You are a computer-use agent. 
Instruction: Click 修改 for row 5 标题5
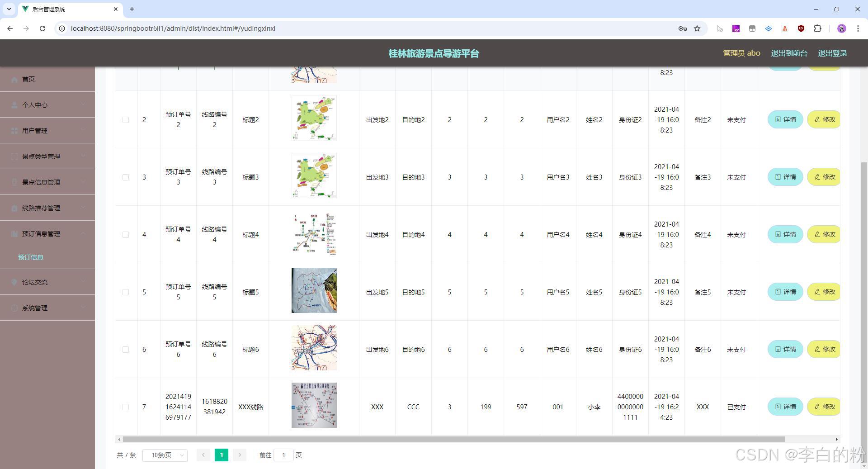click(824, 292)
